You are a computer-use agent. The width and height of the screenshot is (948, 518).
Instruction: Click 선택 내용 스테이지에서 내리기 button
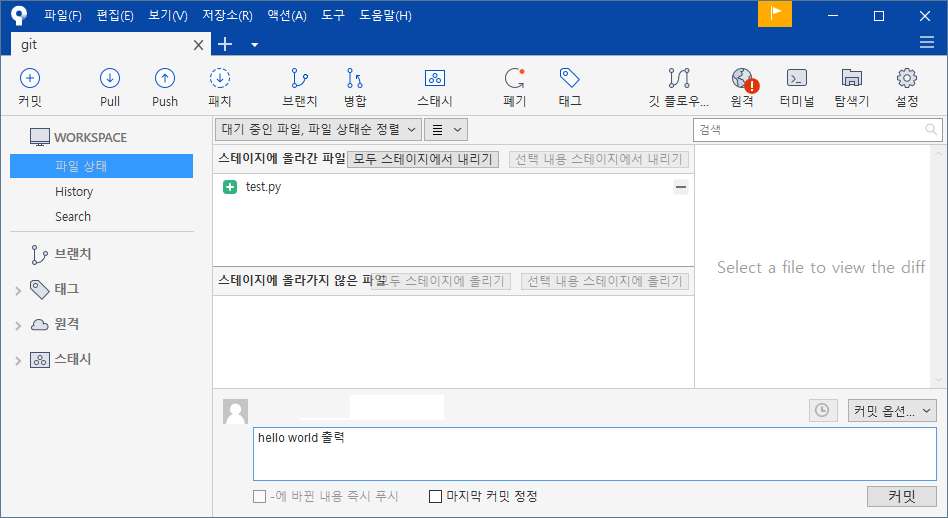click(599, 159)
